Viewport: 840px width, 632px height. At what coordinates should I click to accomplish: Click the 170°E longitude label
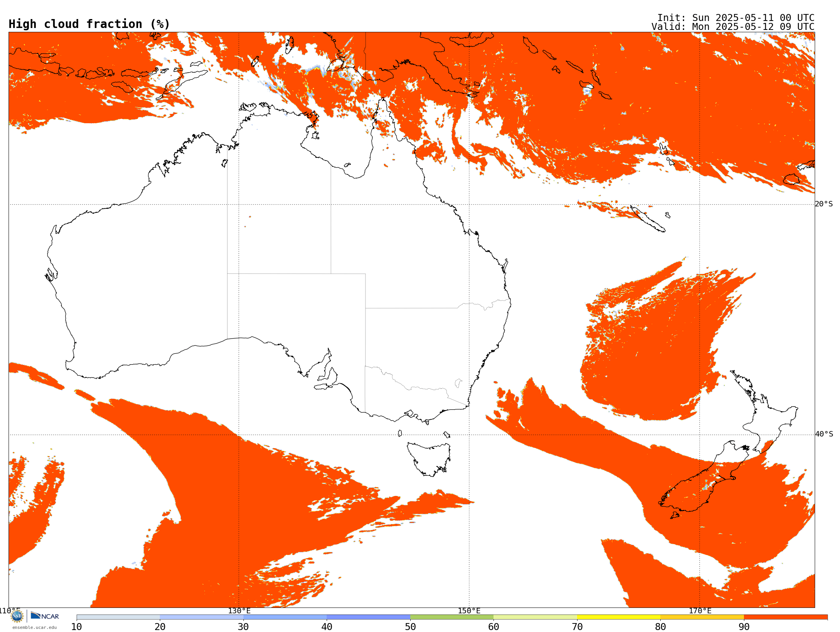[x=700, y=611]
